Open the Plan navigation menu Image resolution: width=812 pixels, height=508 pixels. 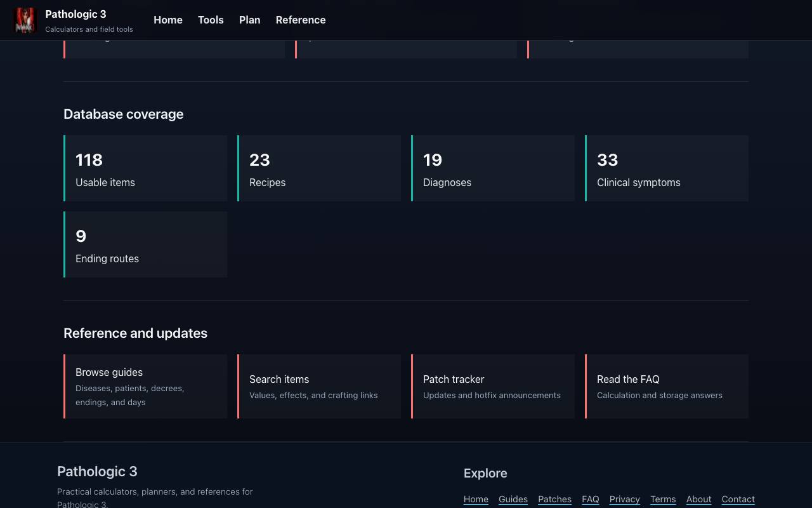(250, 20)
